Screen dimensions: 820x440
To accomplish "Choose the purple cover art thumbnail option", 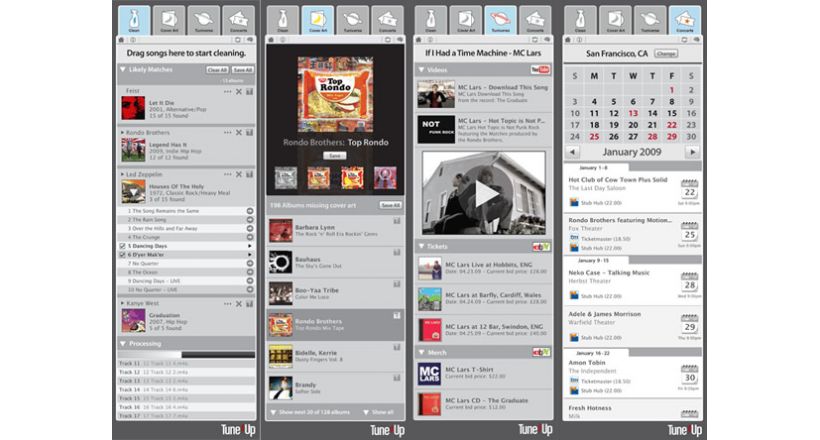I will 385,178.
